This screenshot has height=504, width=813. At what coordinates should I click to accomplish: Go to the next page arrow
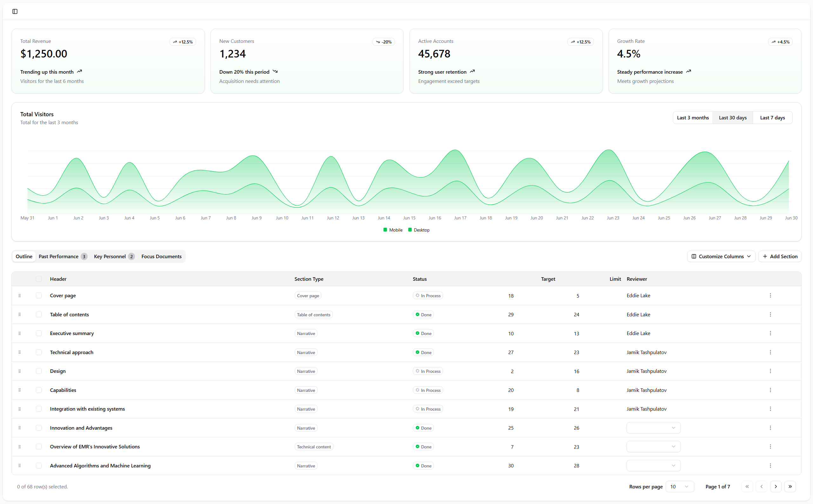[776, 487]
